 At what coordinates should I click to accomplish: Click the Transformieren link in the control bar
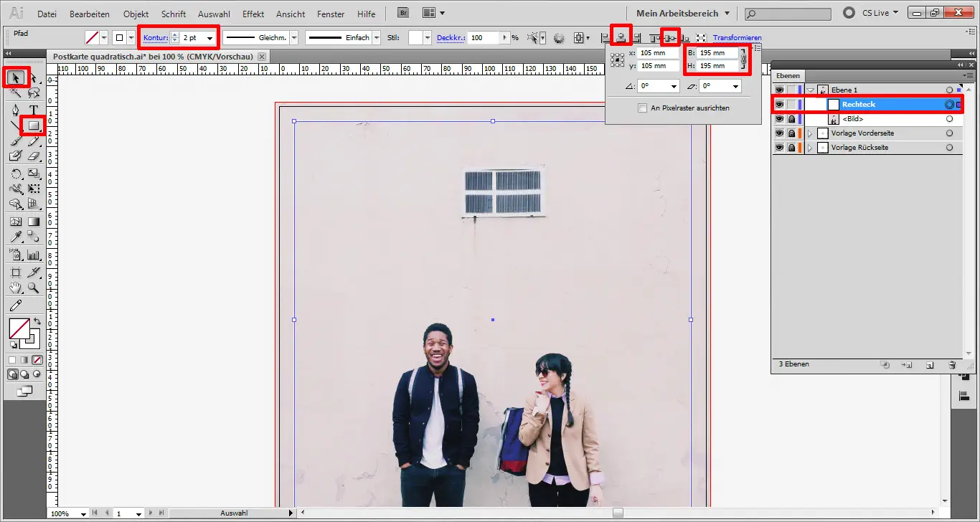coord(737,37)
